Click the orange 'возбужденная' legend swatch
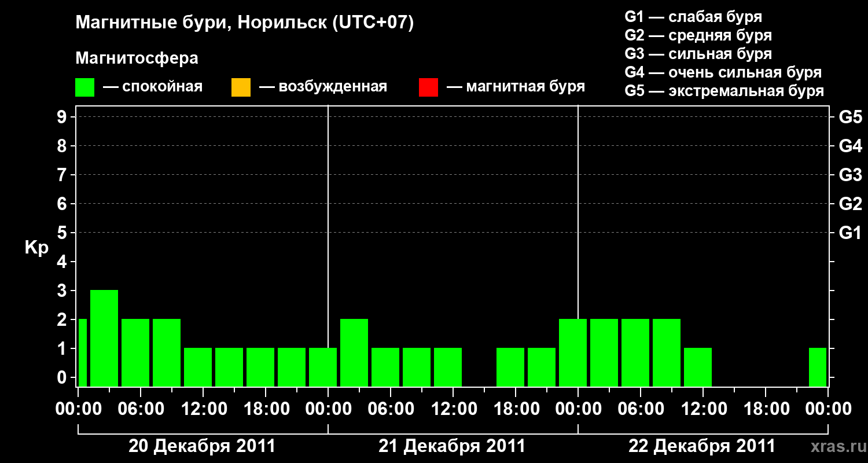The width and height of the screenshot is (868, 463). point(241,87)
